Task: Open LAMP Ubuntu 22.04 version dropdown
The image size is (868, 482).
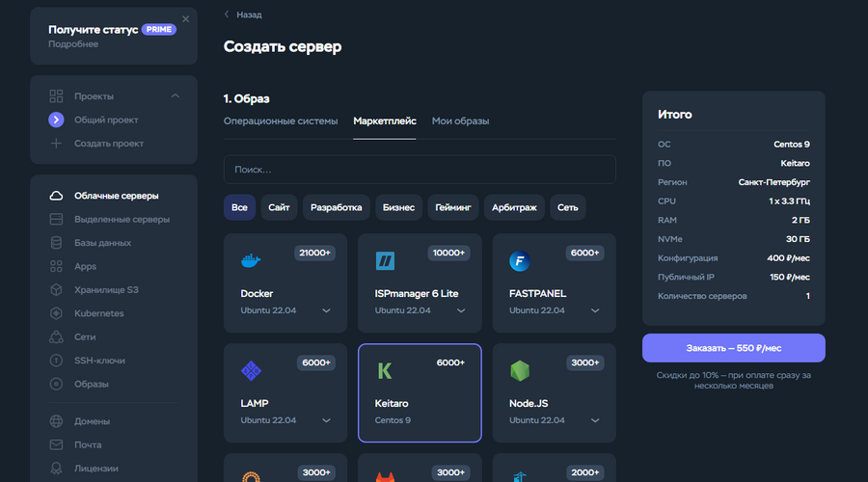Action: (x=327, y=420)
